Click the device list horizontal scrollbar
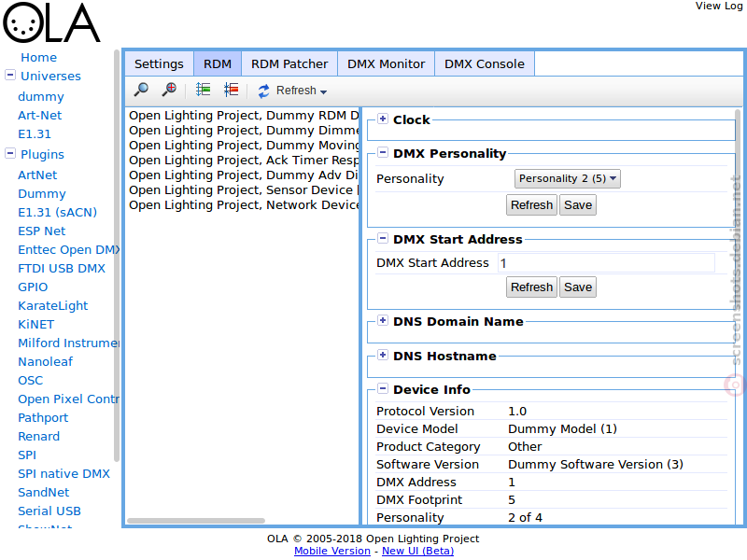 point(196,521)
